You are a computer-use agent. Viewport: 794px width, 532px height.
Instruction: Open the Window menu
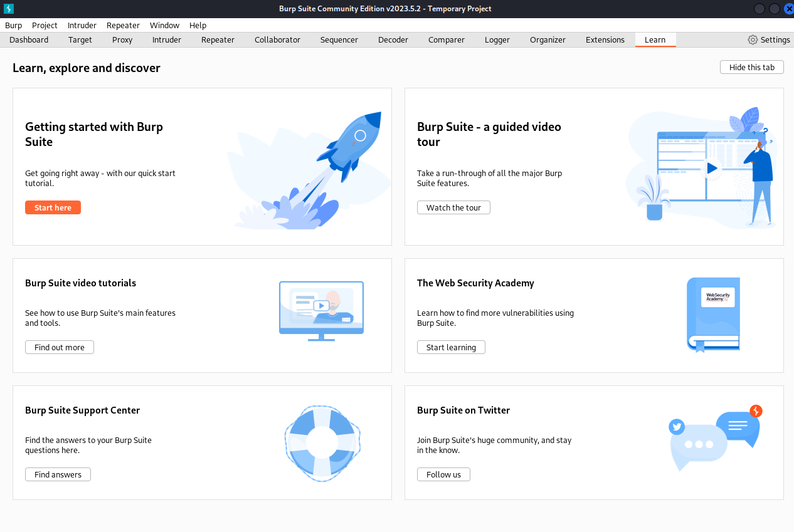pyautogui.click(x=164, y=25)
